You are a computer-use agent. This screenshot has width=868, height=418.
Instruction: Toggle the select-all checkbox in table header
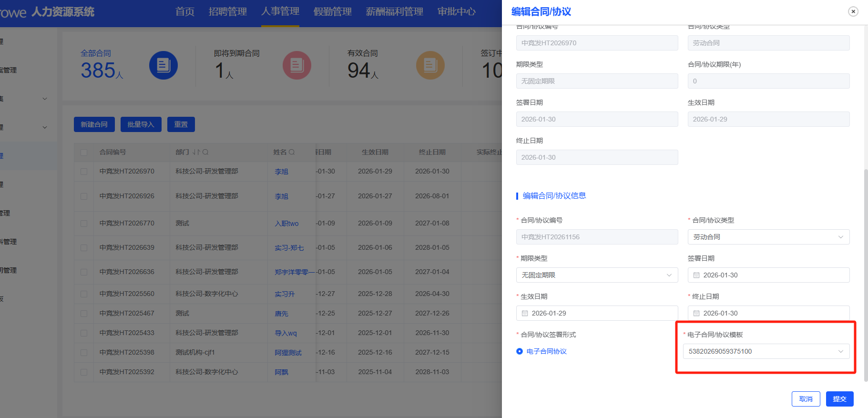[x=84, y=153]
